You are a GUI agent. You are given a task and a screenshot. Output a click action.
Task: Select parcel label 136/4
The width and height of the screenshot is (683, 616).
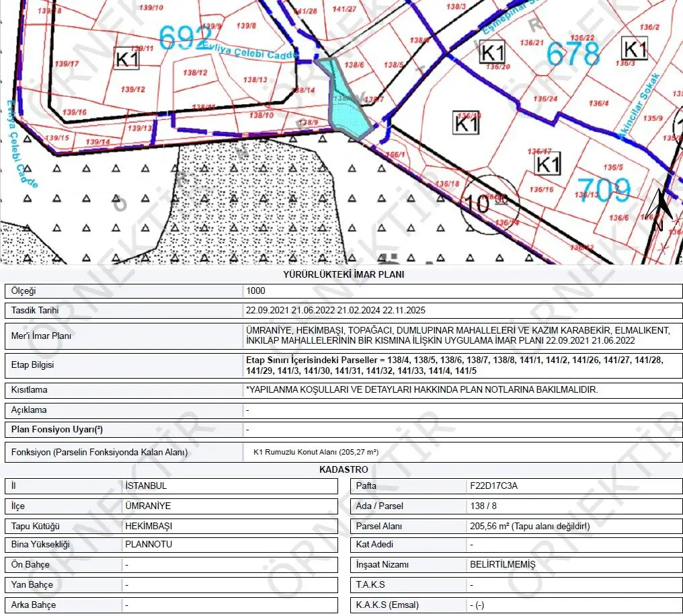[598, 104]
